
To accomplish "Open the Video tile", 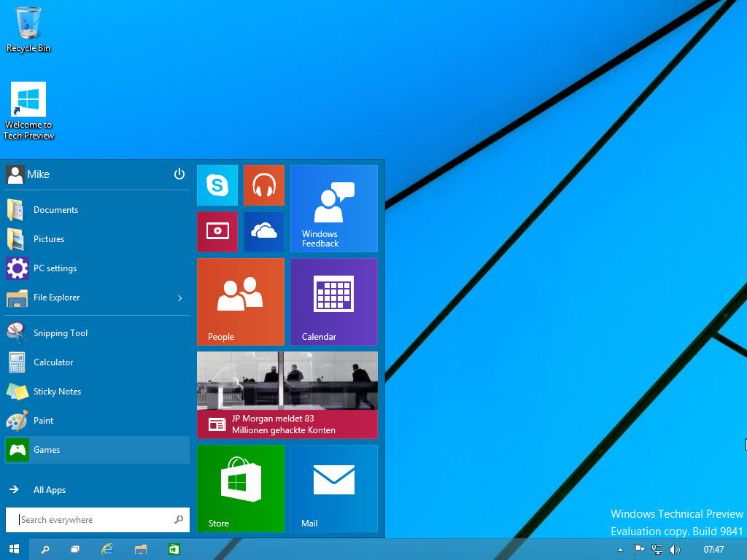I will pos(217,231).
